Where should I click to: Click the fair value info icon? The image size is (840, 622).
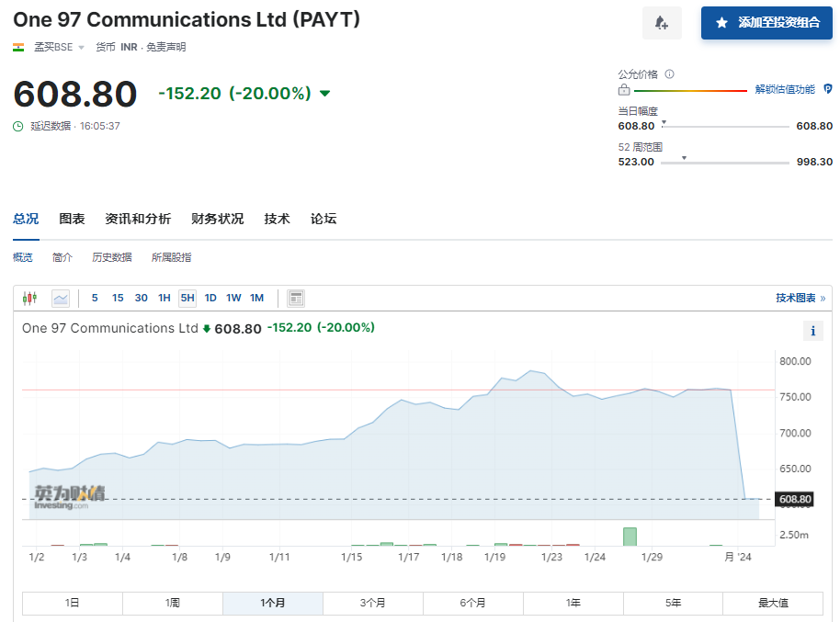pyautogui.click(x=669, y=74)
